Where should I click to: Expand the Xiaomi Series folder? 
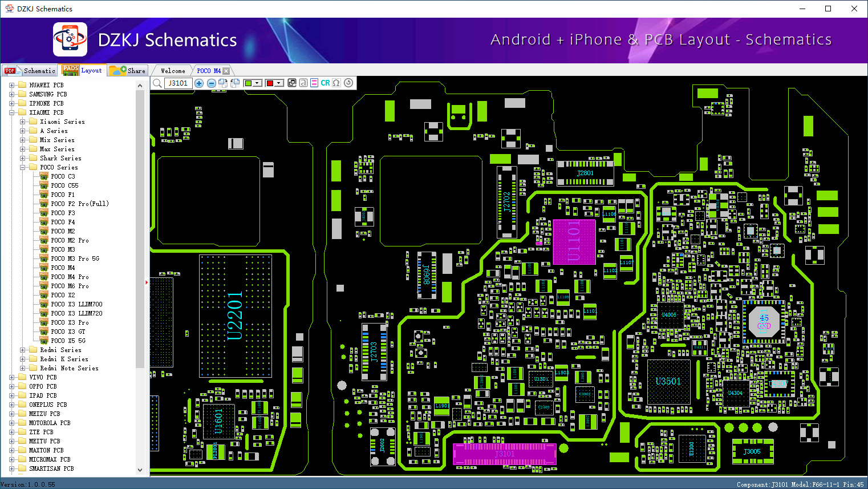click(22, 122)
